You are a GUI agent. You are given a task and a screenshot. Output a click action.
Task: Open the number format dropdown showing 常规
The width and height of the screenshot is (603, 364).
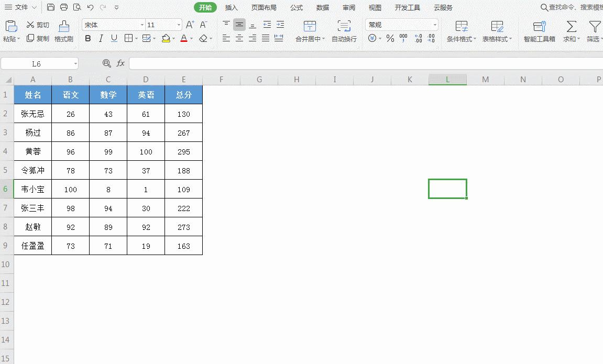pyautogui.click(x=401, y=24)
